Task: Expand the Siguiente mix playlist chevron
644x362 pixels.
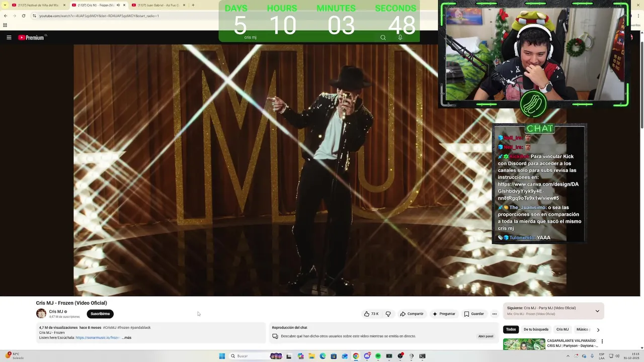Action: point(597,311)
